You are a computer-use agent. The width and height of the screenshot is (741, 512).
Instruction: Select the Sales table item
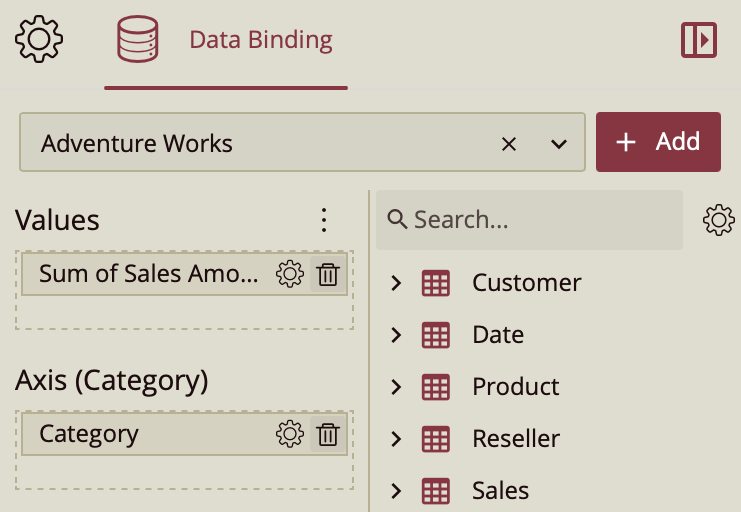(500, 491)
